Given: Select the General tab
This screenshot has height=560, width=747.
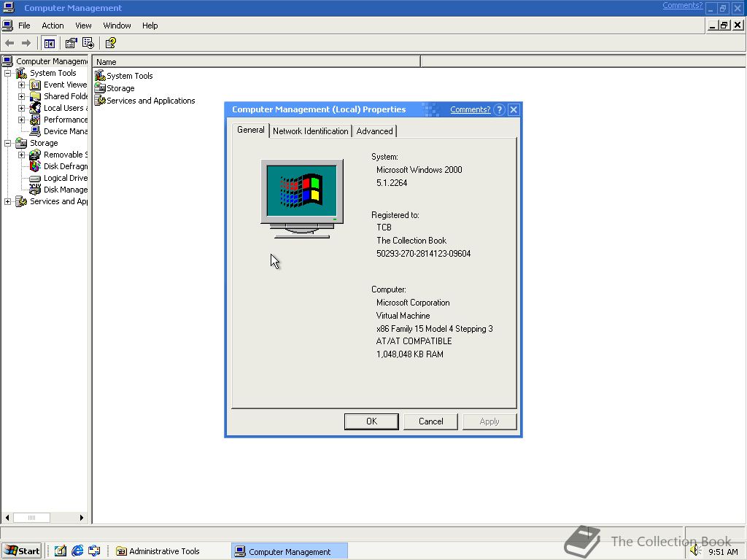Looking at the screenshot, I should click(251, 130).
